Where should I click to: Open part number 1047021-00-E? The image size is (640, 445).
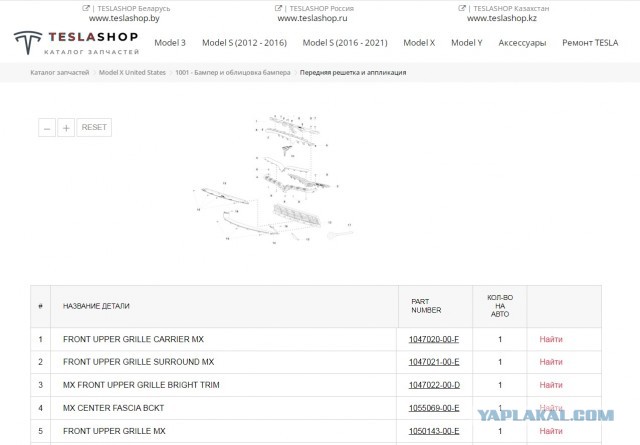(x=434, y=362)
